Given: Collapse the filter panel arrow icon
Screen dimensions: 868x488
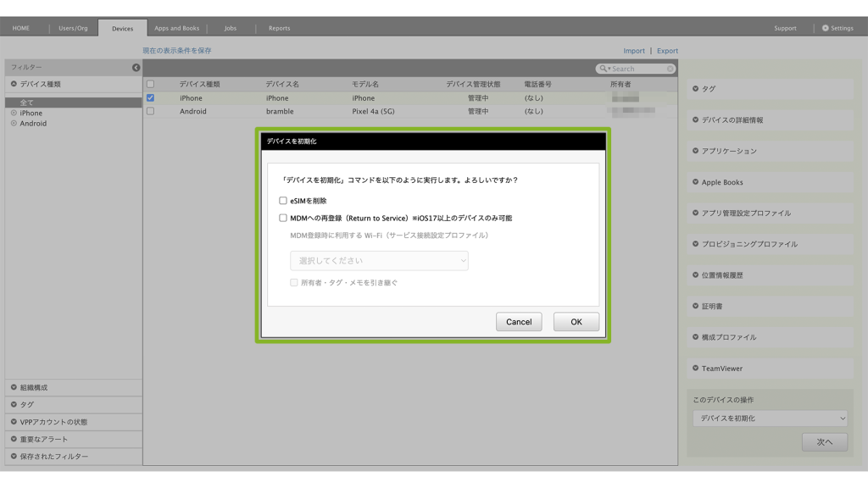Looking at the screenshot, I should tap(136, 68).
